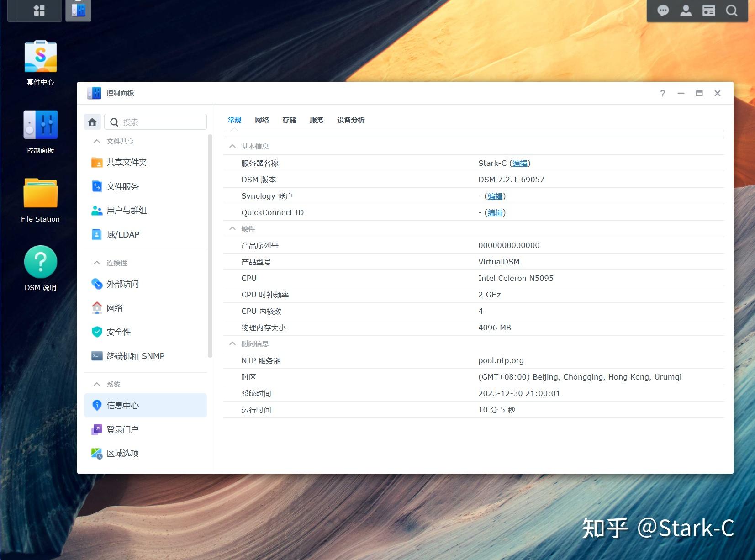Select 外部访问 under 连接性
Image resolution: width=755 pixels, height=560 pixels.
click(121, 284)
